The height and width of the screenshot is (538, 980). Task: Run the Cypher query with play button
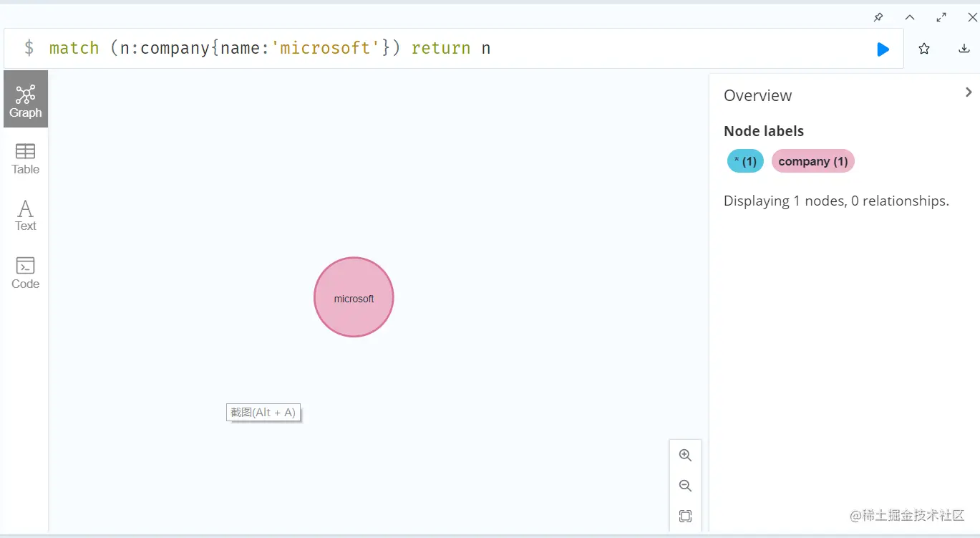pyautogui.click(x=883, y=49)
